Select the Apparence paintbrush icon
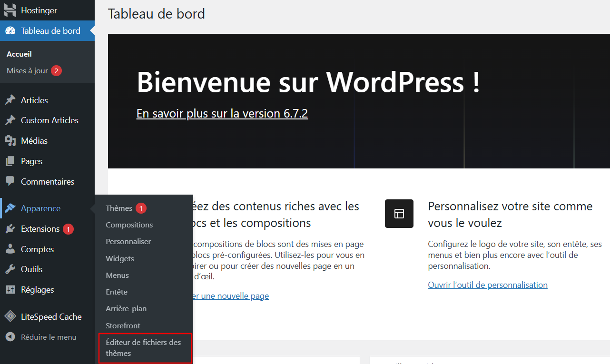The width and height of the screenshot is (610, 364). click(x=10, y=208)
